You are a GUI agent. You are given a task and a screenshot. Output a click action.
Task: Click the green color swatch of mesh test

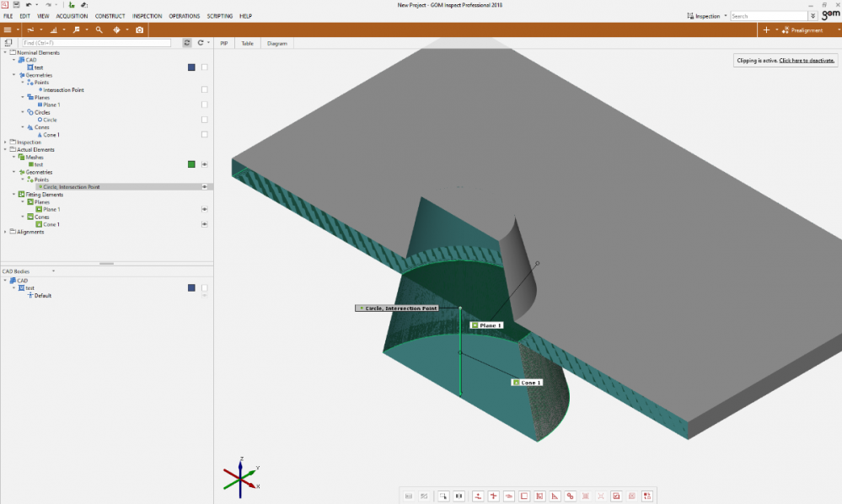(191, 164)
